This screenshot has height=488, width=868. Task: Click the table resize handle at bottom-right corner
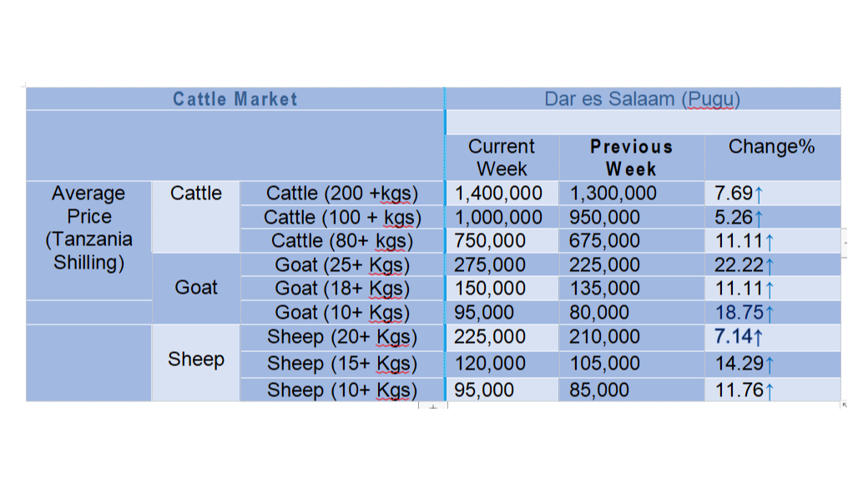(x=844, y=405)
